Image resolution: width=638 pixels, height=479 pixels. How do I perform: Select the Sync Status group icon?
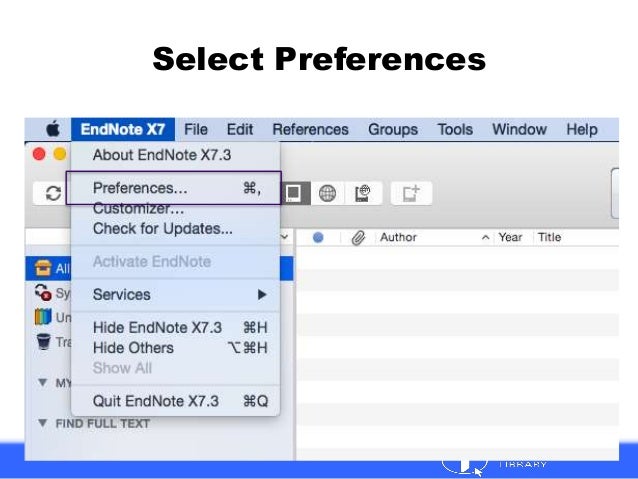click(x=43, y=293)
